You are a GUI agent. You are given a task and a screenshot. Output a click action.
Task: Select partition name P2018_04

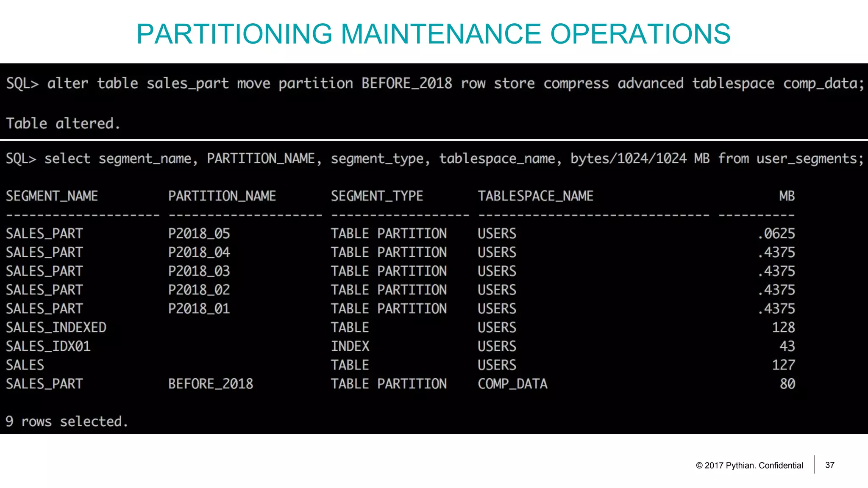coord(199,252)
